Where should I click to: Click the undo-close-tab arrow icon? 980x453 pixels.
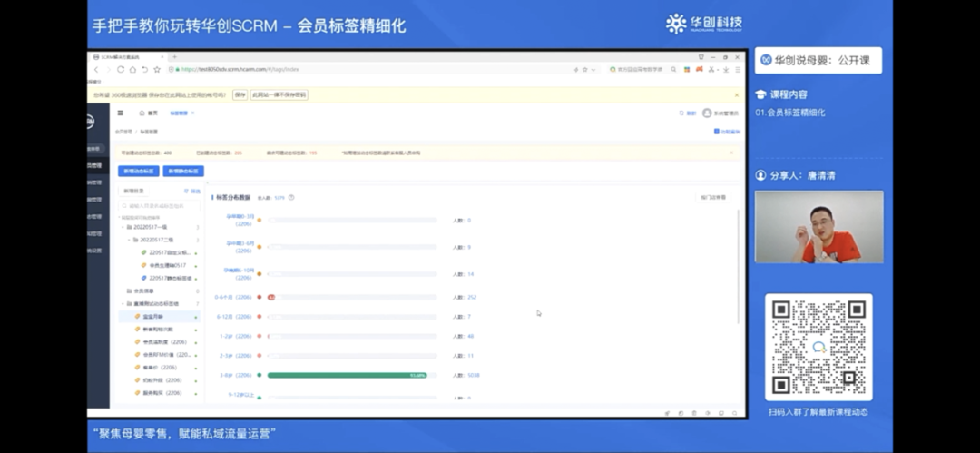point(144,70)
